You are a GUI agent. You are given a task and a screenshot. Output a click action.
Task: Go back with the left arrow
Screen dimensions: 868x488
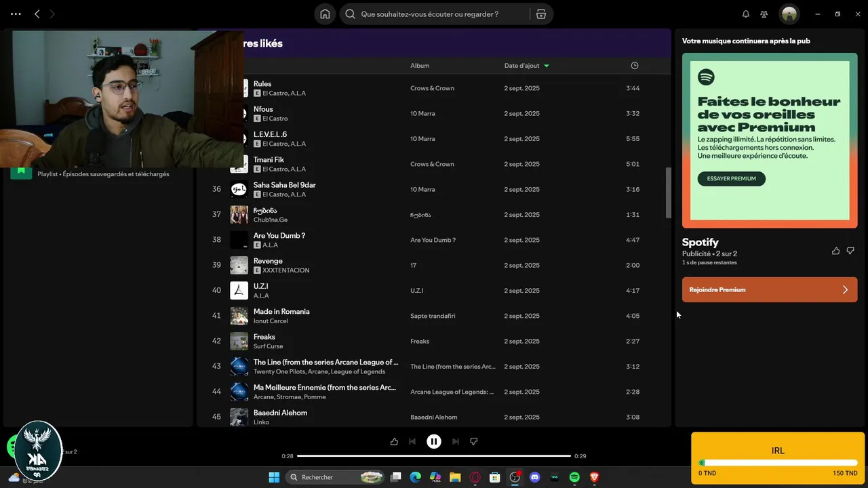pyautogui.click(x=37, y=14)
